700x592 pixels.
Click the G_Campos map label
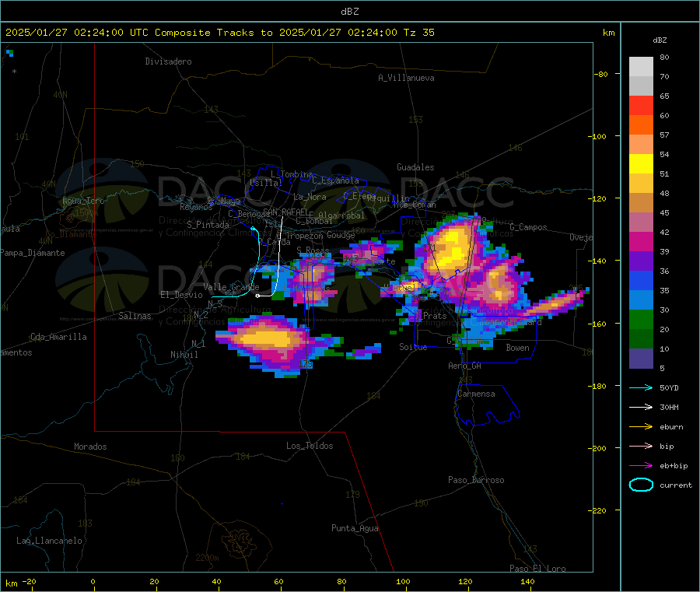point(528,227)
